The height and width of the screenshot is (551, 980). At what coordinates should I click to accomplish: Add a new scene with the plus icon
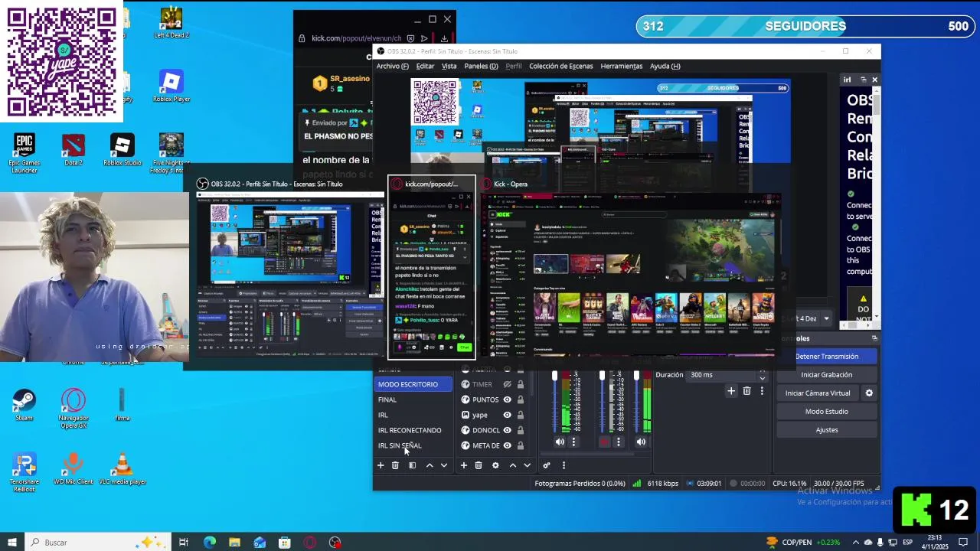click(x=381, y=465)
